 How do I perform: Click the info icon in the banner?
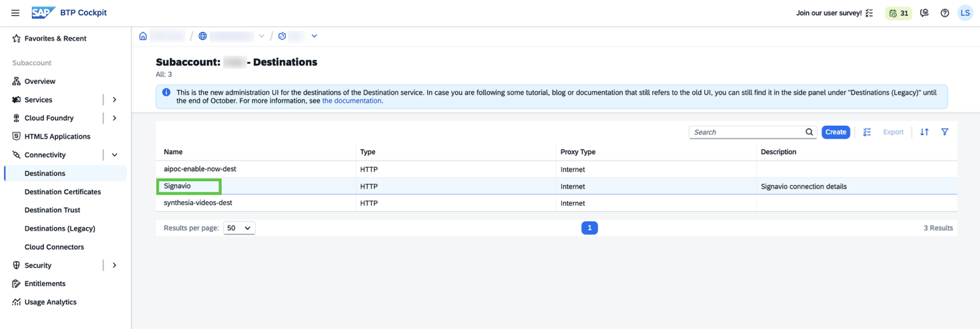pyautogui.click(x=166, y=92)
